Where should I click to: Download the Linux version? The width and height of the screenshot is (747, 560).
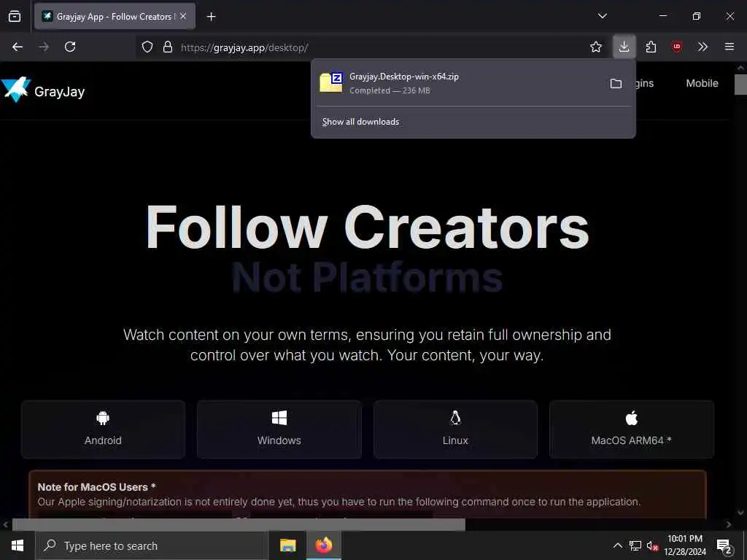pos(455,429)
